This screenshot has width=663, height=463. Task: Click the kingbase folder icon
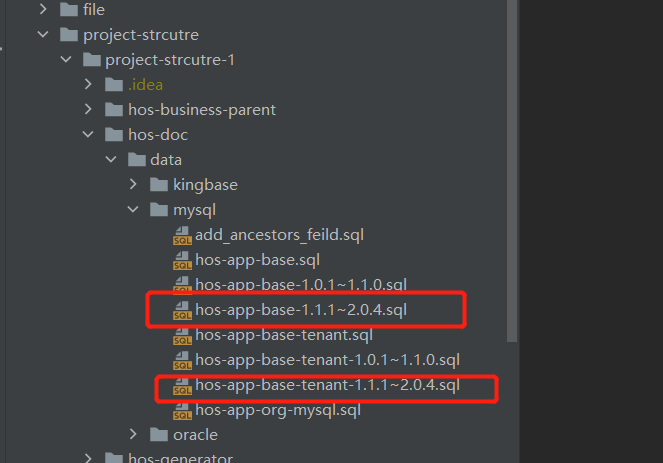click(x=158, y=184)
